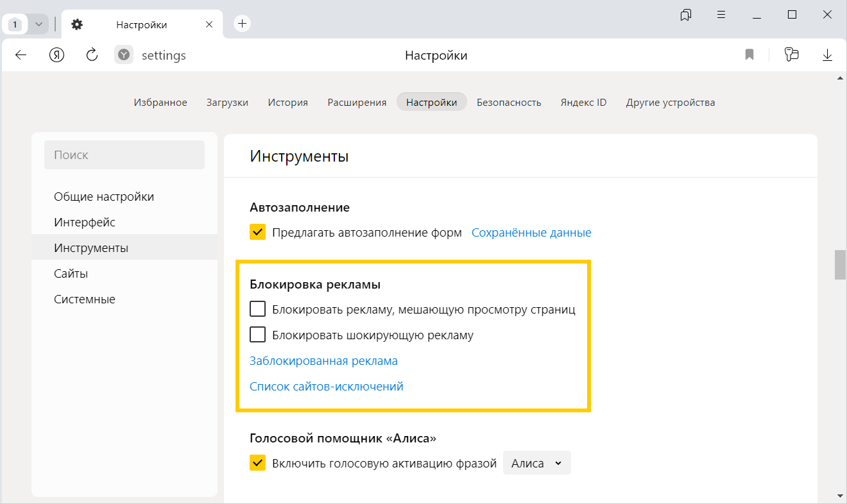Screen dimensions: 847x504
Task: Enable blocking ads that interfere with page viewing
Action: coord(257,309)
